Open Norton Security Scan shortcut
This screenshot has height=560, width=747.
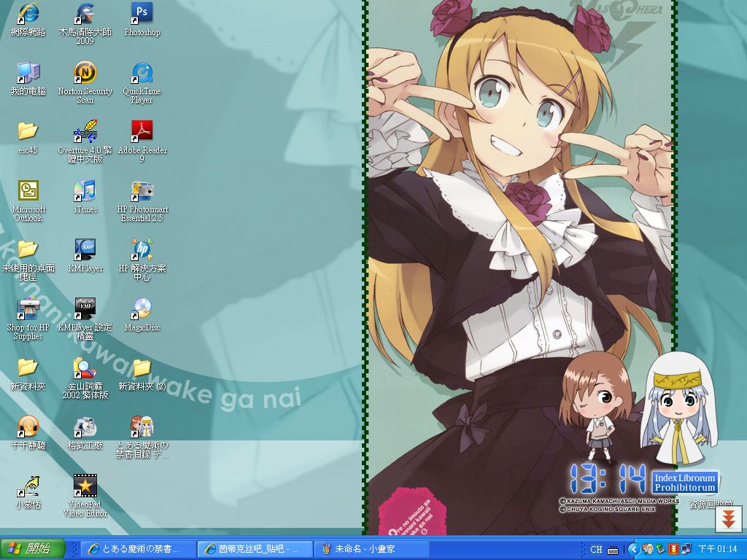click(x=85, y=83)
